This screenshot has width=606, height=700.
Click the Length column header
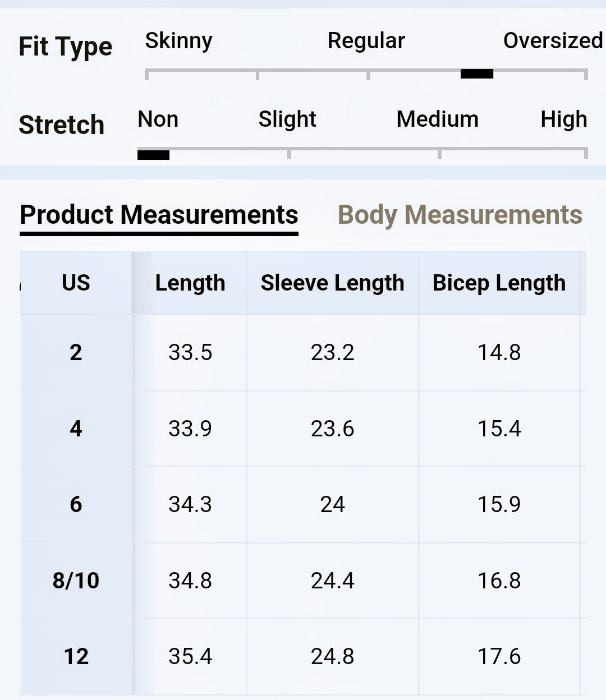coord(190,283)
